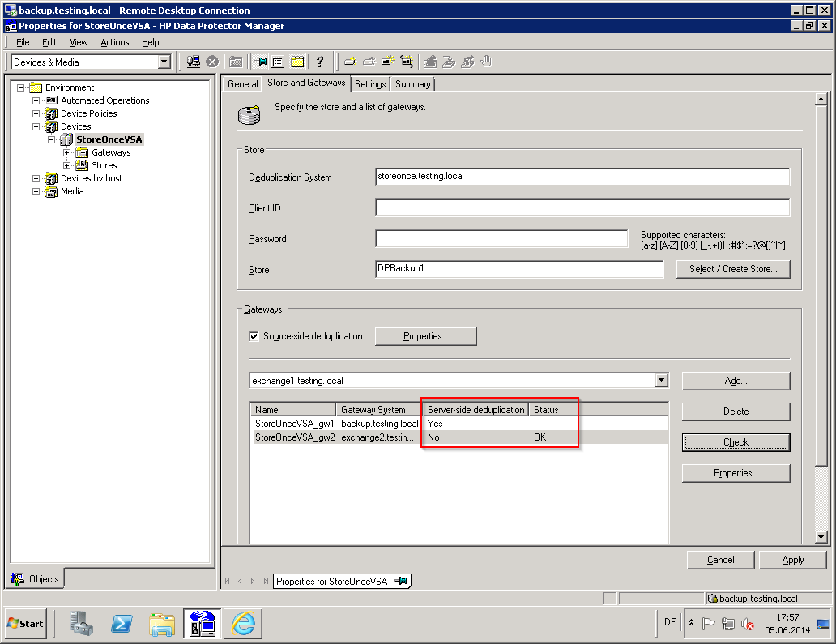The image size is (836, 644).
Task: Click the Add gateway button
Action: click(x=736, y=381)
